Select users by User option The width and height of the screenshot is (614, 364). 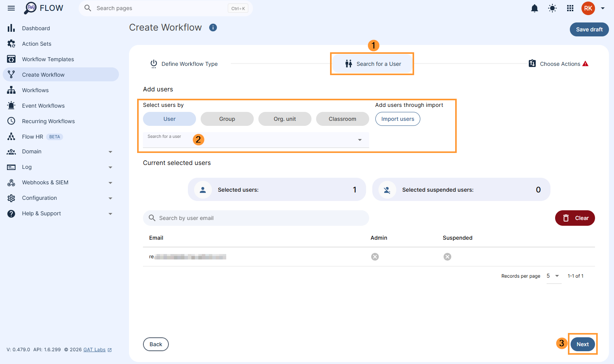(x=169, y=119)
